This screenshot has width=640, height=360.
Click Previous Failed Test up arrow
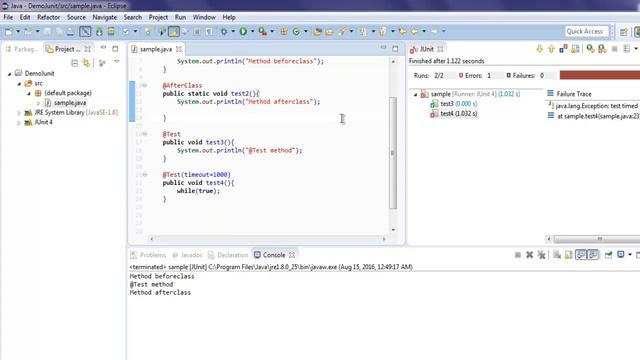551,49
